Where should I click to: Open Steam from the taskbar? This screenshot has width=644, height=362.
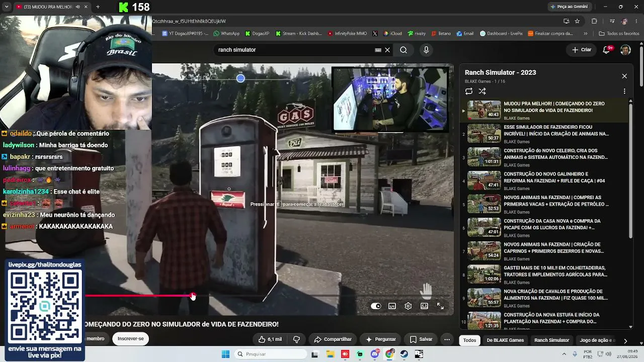pos(404,354)
